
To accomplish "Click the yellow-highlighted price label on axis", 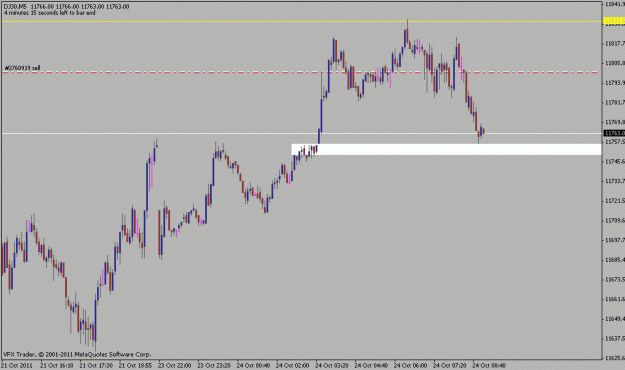I will (614, 21).
